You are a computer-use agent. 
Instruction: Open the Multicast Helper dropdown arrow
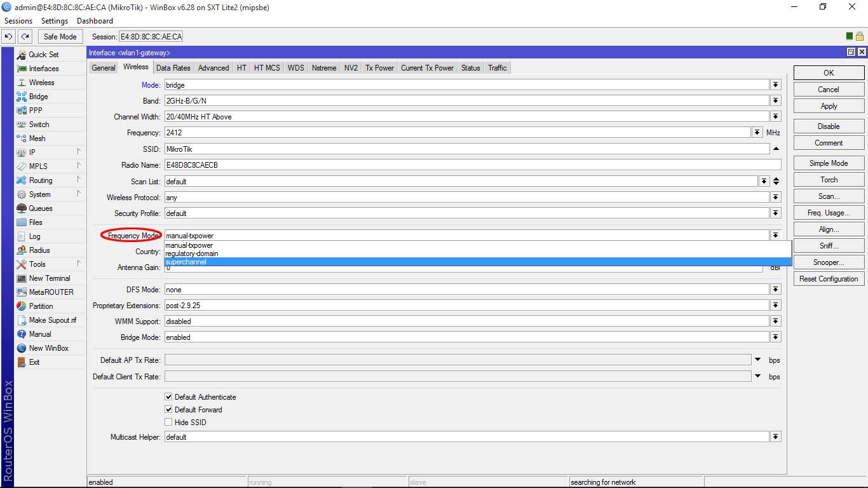click(x=776, y=437)
